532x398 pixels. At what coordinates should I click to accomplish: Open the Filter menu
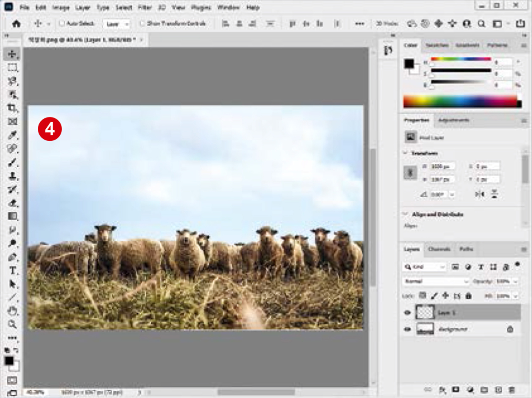tap(145, 7)
